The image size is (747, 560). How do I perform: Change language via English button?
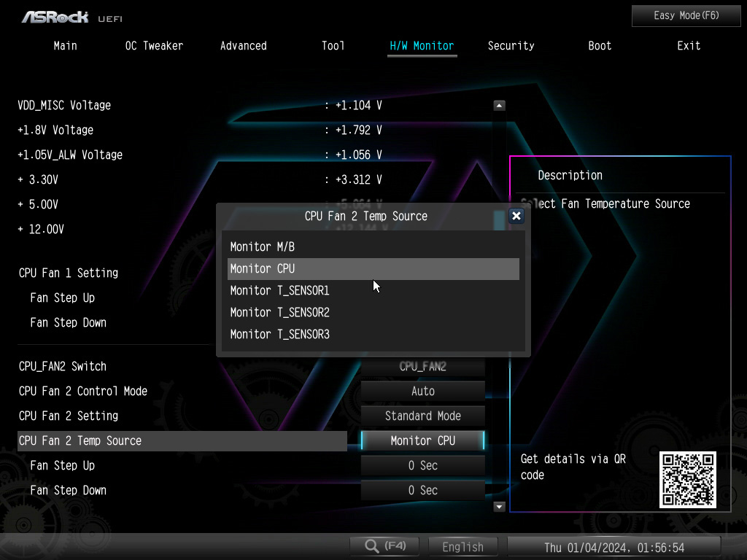(462, 547)
